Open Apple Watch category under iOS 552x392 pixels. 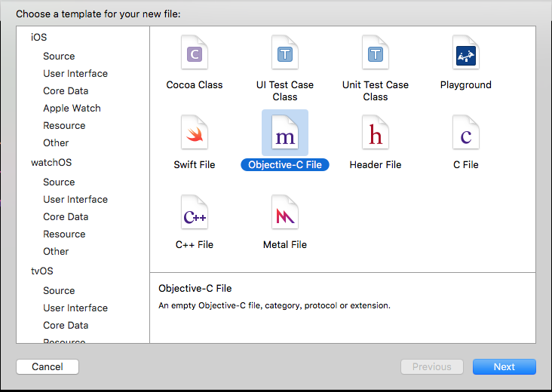point(72,109)
